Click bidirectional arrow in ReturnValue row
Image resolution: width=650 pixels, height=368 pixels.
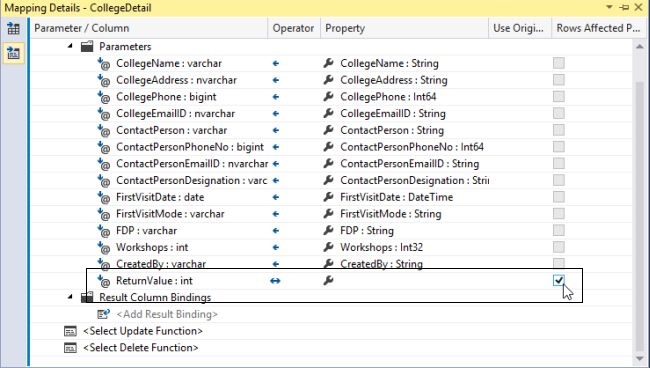click(275, 281)
